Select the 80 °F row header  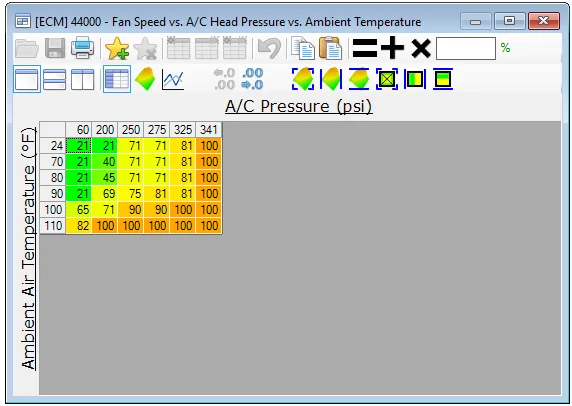click(x=53, y=178)
